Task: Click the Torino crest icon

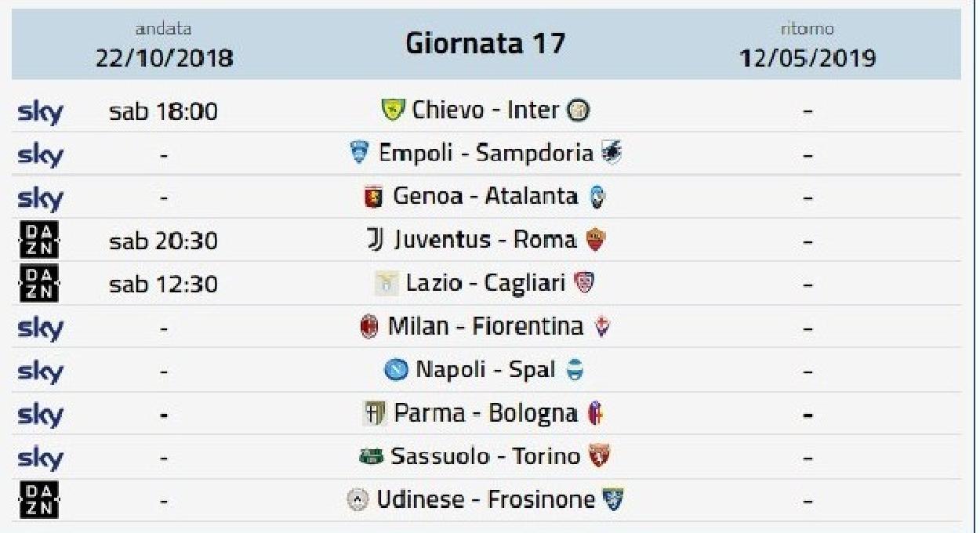Action: [599, 456]
